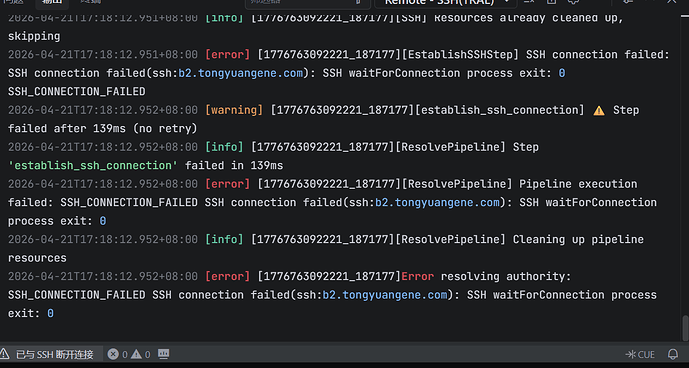689x368 pixels.
Task: Open b2.tongyuangene.com link in the EstablishSSHStep error
Action: [241, 73]
